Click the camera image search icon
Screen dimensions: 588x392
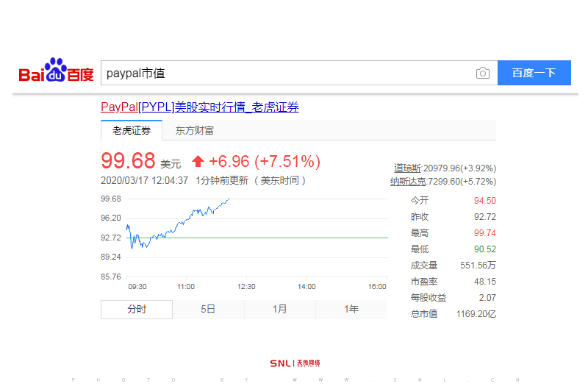tap(482, 73)
